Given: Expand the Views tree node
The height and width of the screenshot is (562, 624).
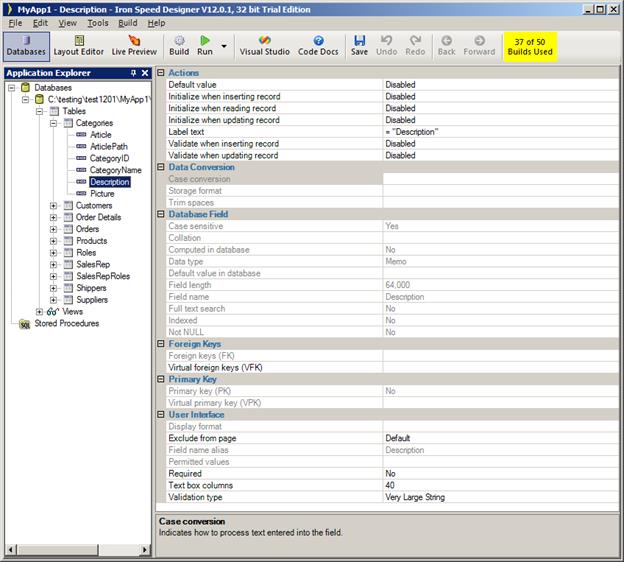Looking at the screenshot, I should click(x=40, y=312).
